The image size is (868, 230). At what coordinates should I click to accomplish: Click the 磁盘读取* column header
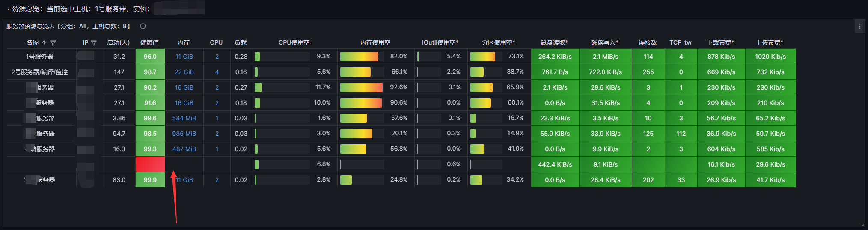pos(554,42)
